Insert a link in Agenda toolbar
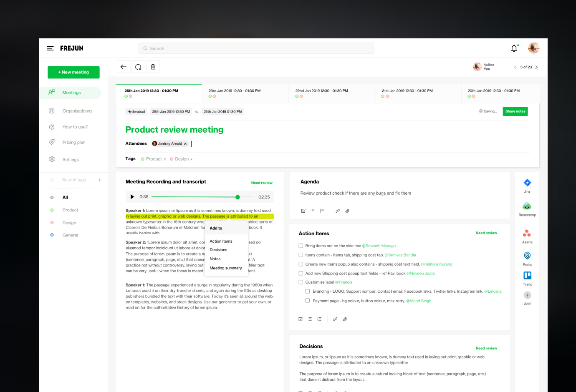This screenshot has height=392, width=576. pos(338,211)
